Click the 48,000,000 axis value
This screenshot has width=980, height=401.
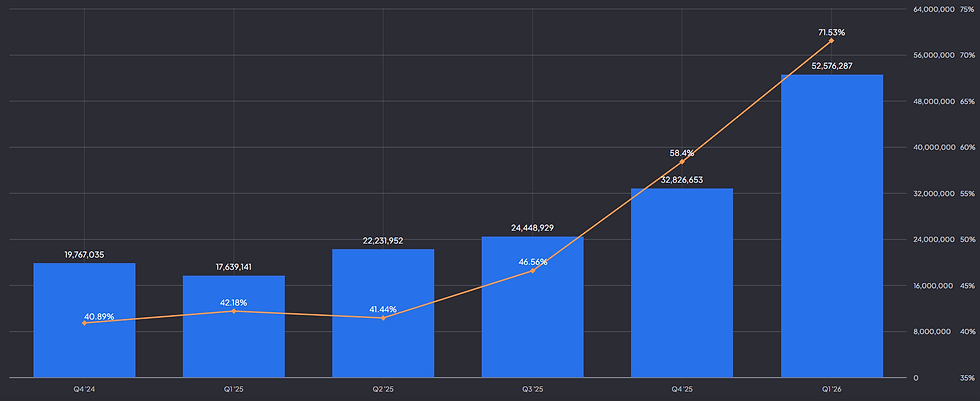click(933, 101)
